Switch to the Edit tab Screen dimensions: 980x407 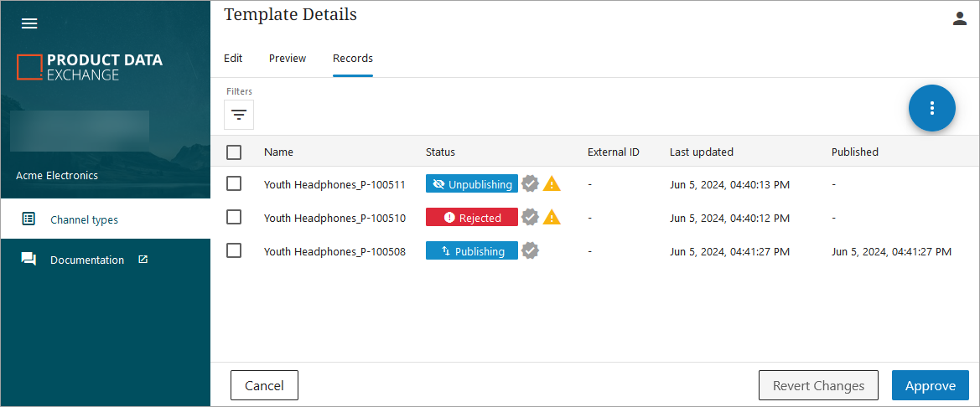tap(233, 59)
